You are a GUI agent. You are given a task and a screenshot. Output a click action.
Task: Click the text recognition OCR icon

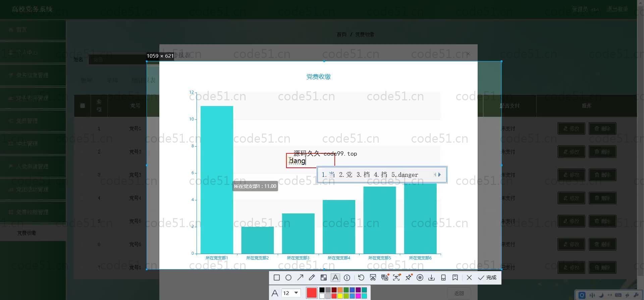point(396,278)
